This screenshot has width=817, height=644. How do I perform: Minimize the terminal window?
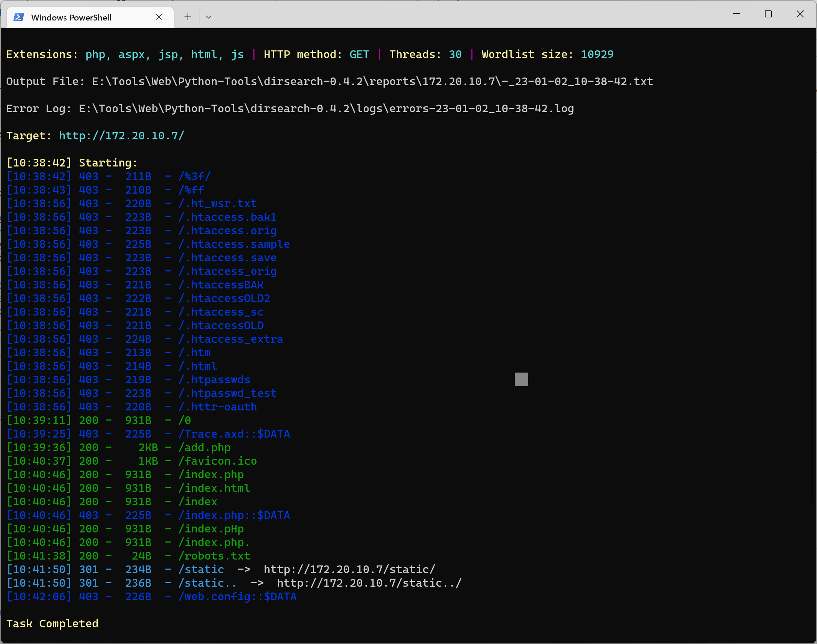click(736, 14)
